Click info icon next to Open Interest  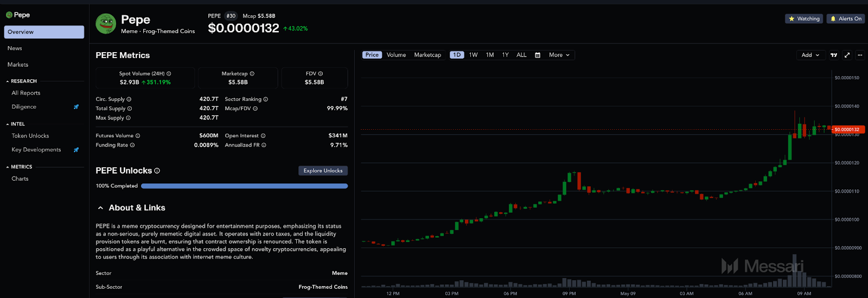pyautogui.click(x=263, y=136)
